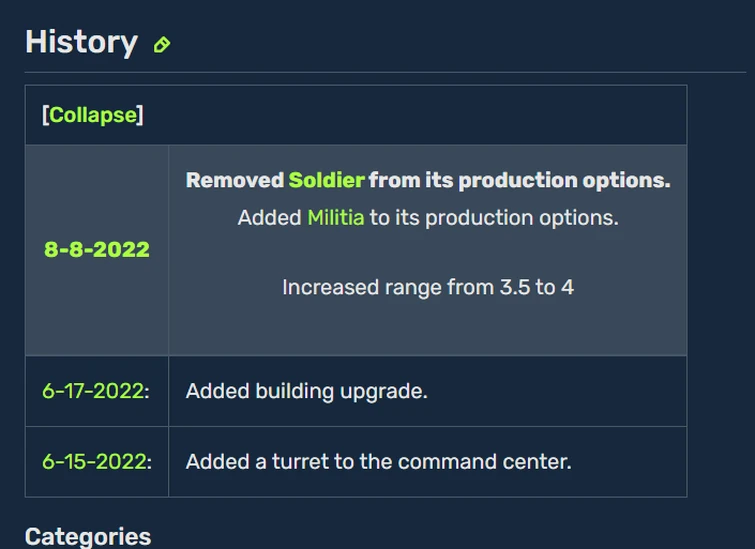Click 'Added a turret to the command center.' text
755x549 pixels.
(378, 461)
